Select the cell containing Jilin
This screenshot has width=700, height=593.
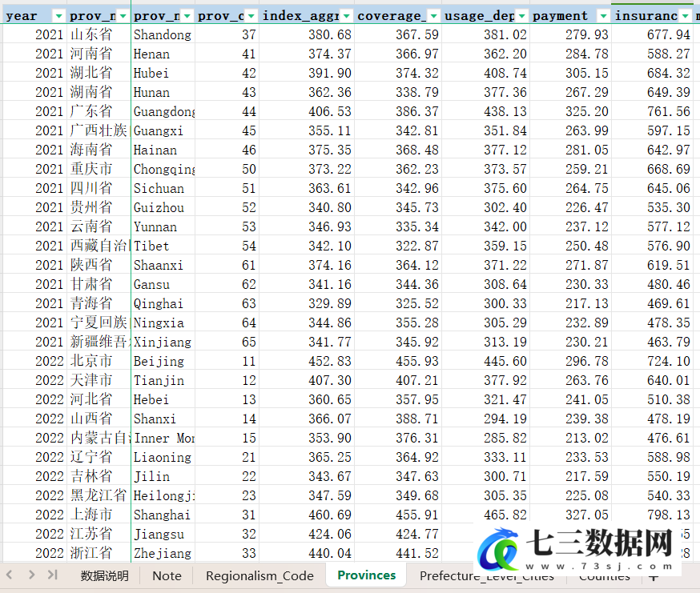[x=163, y=475]
